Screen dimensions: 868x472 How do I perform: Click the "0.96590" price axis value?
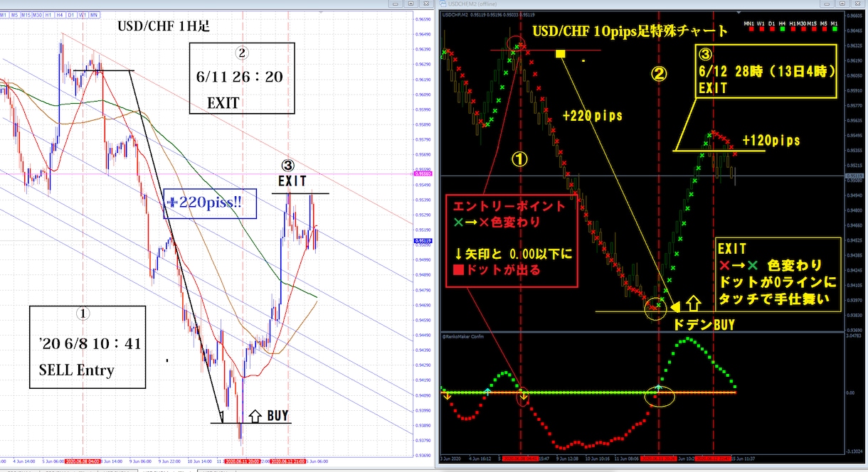click(x=423, y=20)
